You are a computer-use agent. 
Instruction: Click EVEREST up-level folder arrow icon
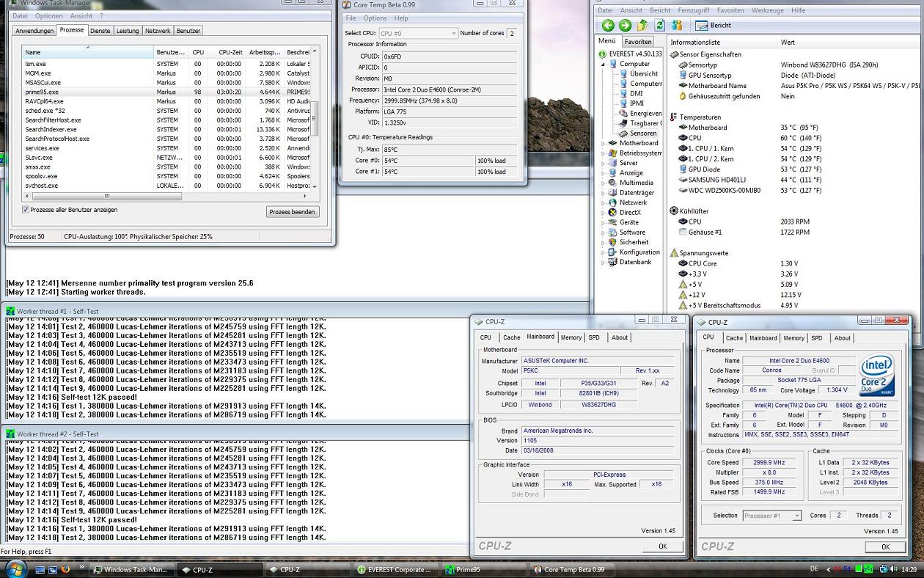(x=642, y=26)
